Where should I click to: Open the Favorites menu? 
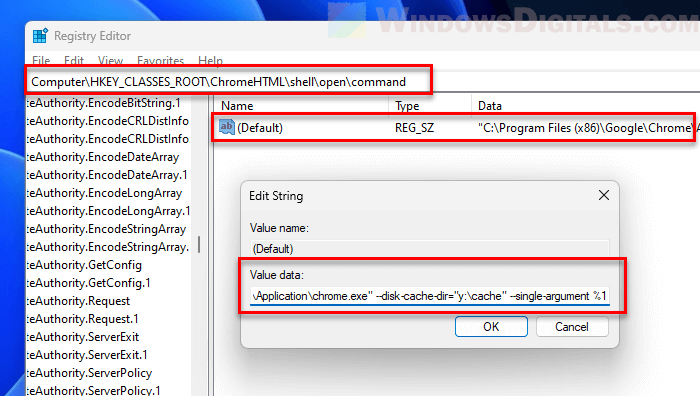coord(160,60)
